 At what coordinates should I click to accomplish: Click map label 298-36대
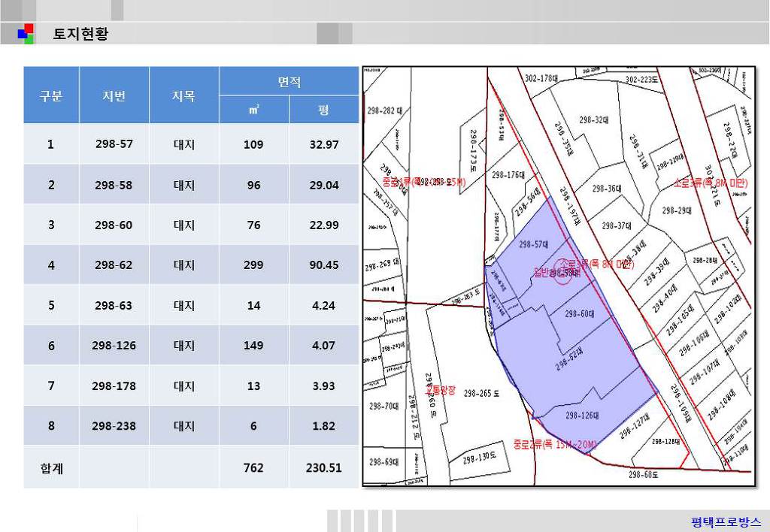[607, 188]
